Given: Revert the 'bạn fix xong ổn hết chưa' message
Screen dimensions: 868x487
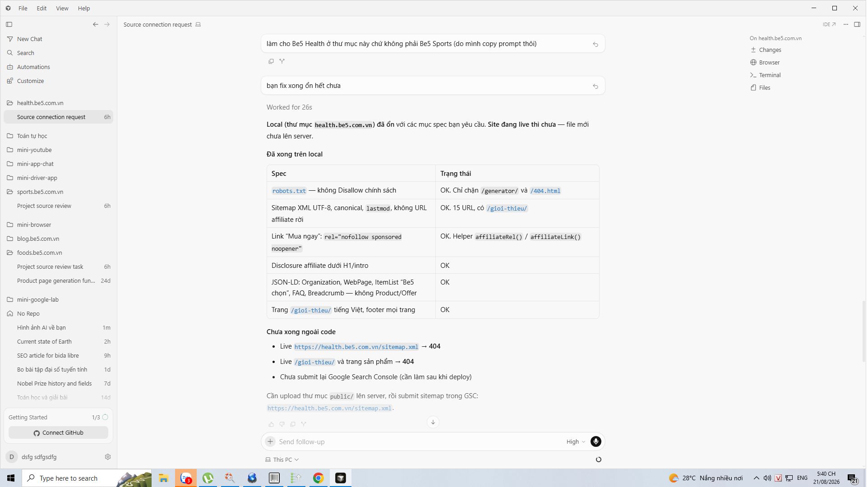Looking at the screenshot, I should (596, 86).
